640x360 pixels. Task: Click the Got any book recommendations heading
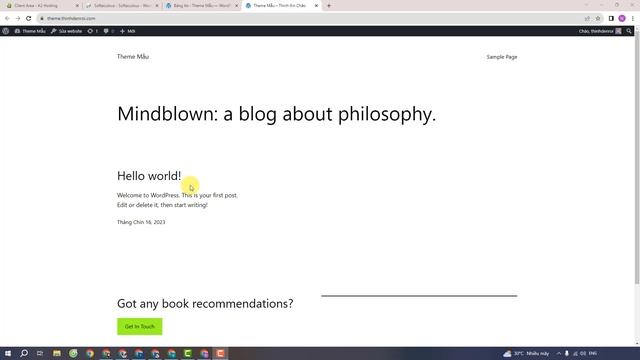205,304
